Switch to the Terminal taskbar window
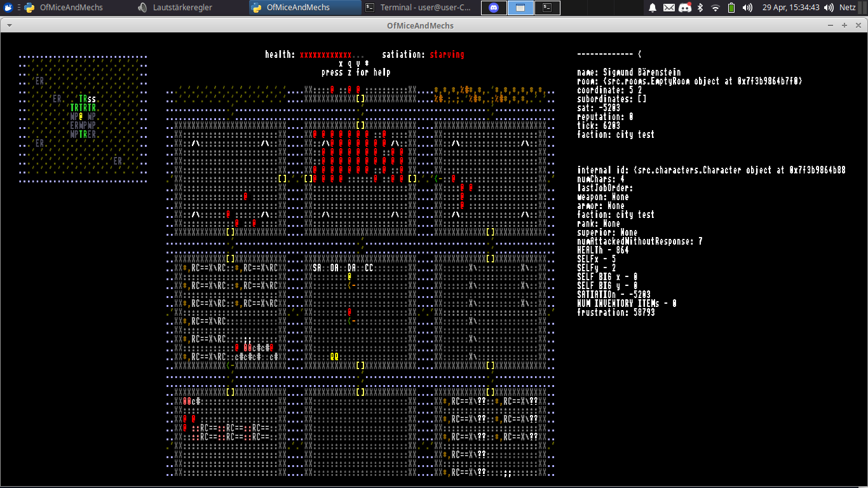 pyautogui.click(x=418, y=8)
